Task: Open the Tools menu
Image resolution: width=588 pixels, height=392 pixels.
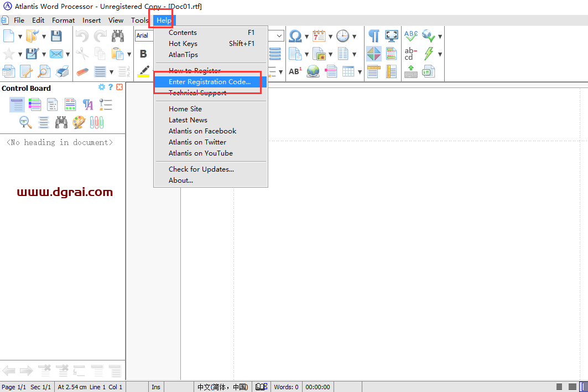Action: pyautogui.click(x=139, y=20)
